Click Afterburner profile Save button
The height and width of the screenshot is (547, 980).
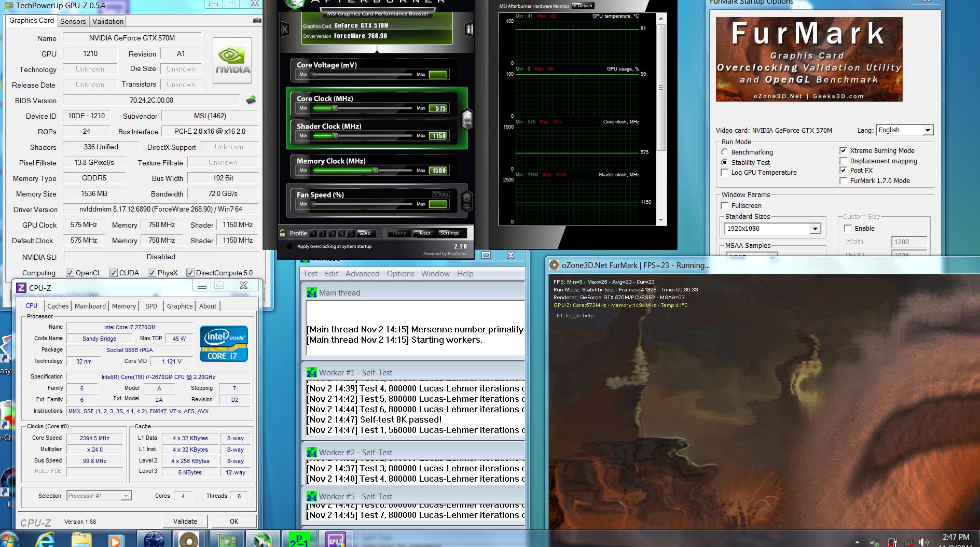(x=365, y=233)
